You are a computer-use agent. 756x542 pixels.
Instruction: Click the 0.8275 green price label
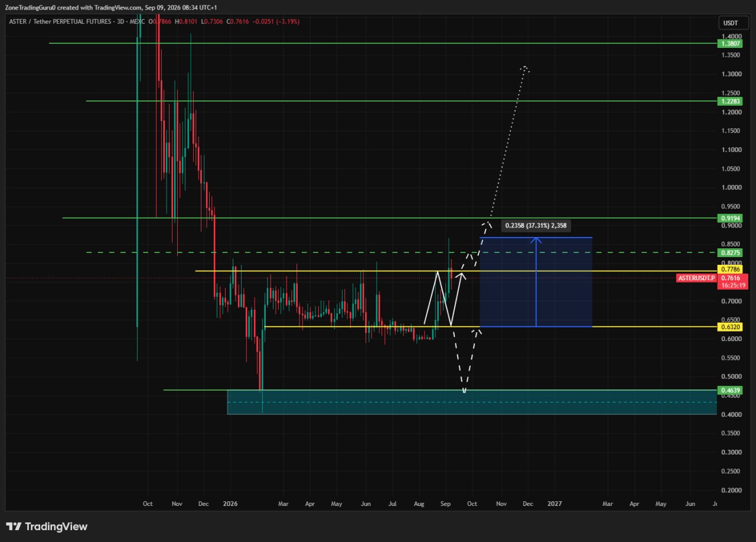tap(729, 252)
